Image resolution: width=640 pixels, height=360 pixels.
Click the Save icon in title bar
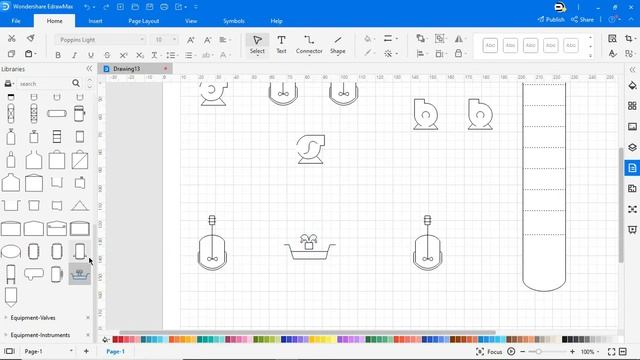click(149, 7)
